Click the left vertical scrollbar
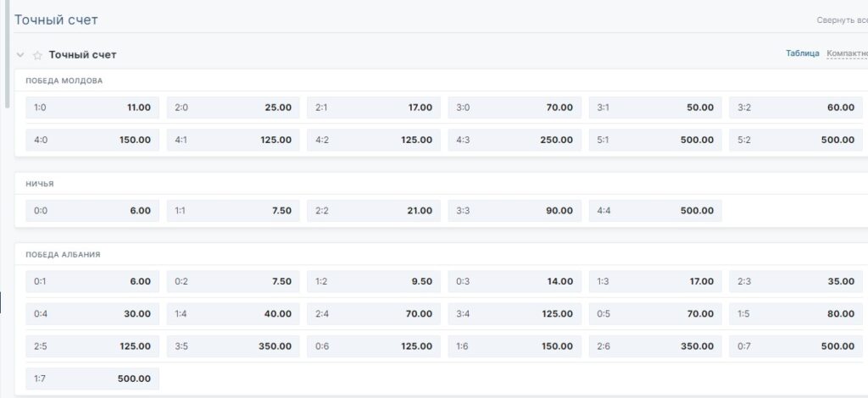 7,53
